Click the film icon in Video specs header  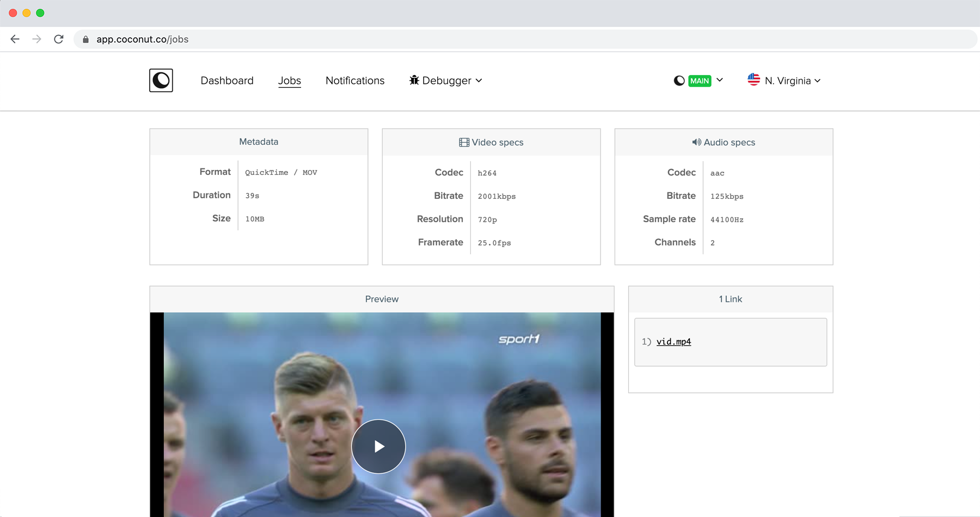(464, 142)
